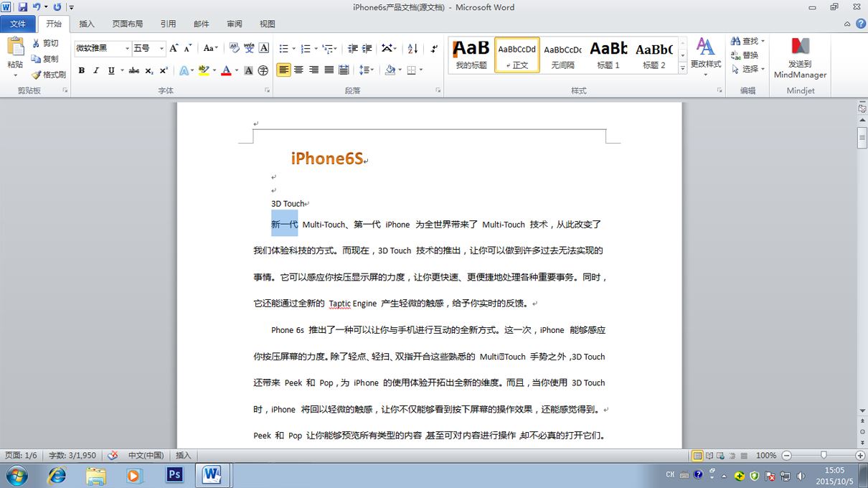Screen dimensions: 868x488
Task: Click the zoom slider handle in status bar
Action: (x=823, y=456)
